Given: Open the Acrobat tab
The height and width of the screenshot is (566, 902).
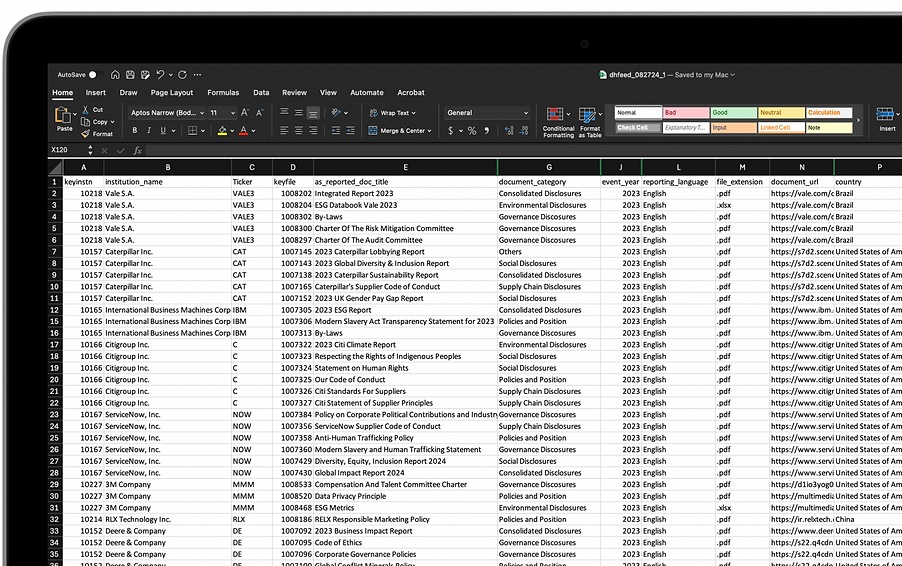Looking at the screenshot, I should click(x=411, y=93).
